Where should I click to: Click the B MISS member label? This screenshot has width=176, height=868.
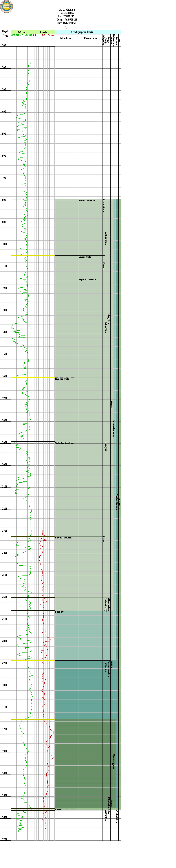(x=59, y=810)
